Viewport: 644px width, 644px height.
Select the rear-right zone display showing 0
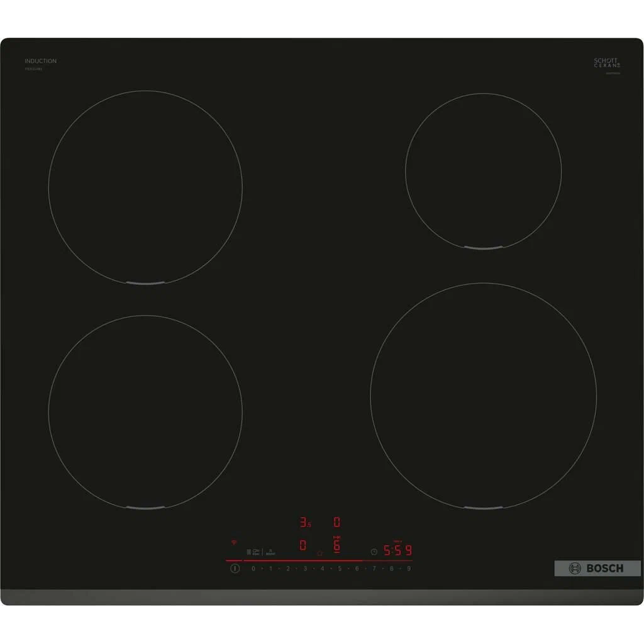(x=336, y=522)
